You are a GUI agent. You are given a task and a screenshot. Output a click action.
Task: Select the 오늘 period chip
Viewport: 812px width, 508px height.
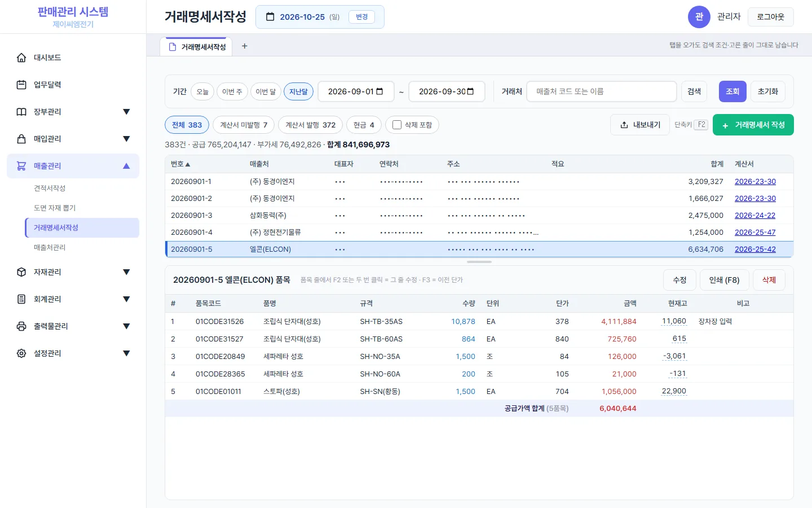(202, 91)
